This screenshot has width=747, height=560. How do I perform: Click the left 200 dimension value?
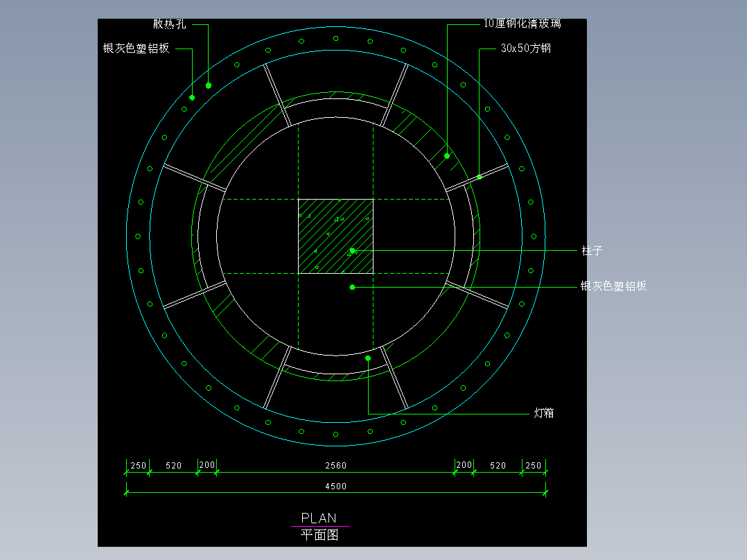(206, 464)
